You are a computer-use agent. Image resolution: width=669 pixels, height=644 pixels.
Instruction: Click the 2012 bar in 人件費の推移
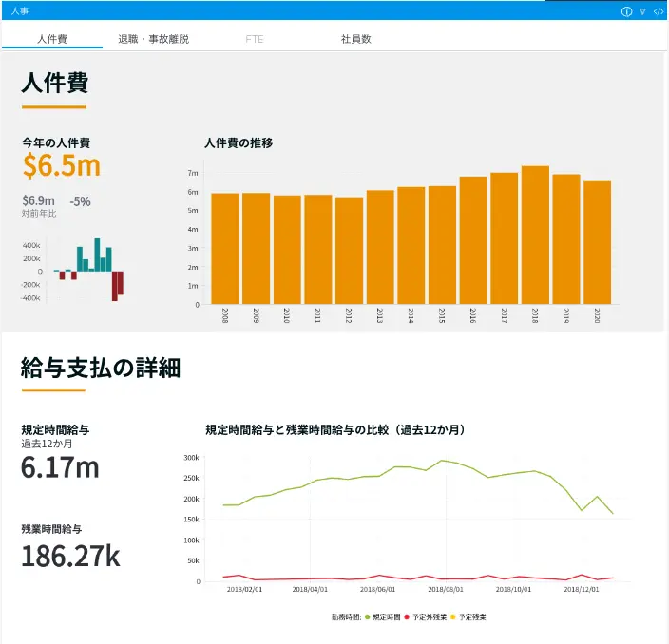[x=349, y=251]
